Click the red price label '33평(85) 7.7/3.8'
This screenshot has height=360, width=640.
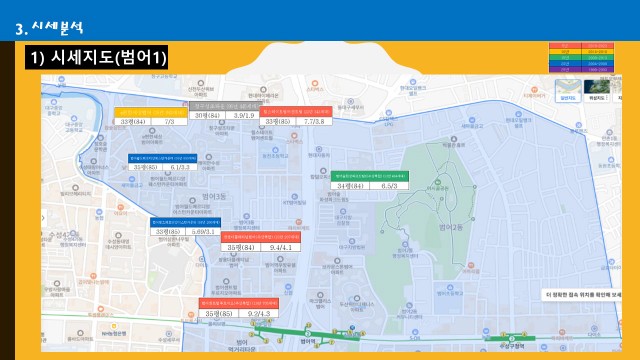[296, 116]
